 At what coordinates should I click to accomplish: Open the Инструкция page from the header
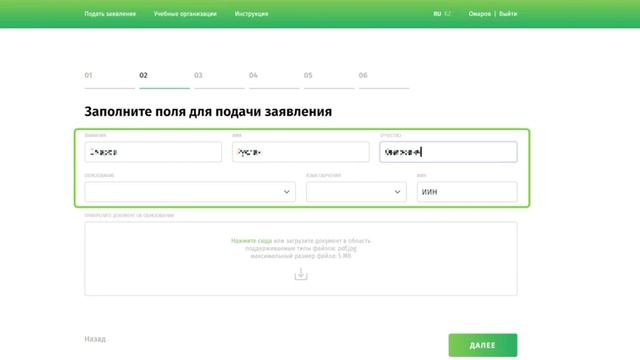(251, 14)
